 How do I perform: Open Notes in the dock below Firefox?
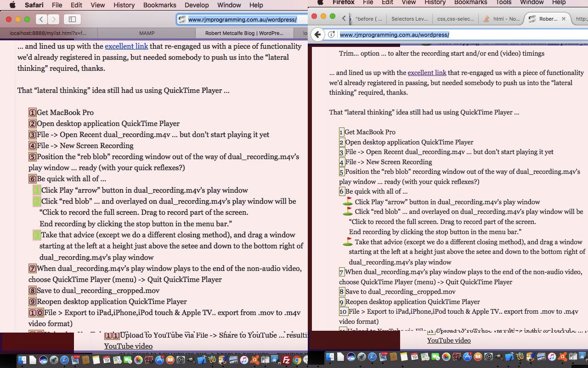click(404, 357)
